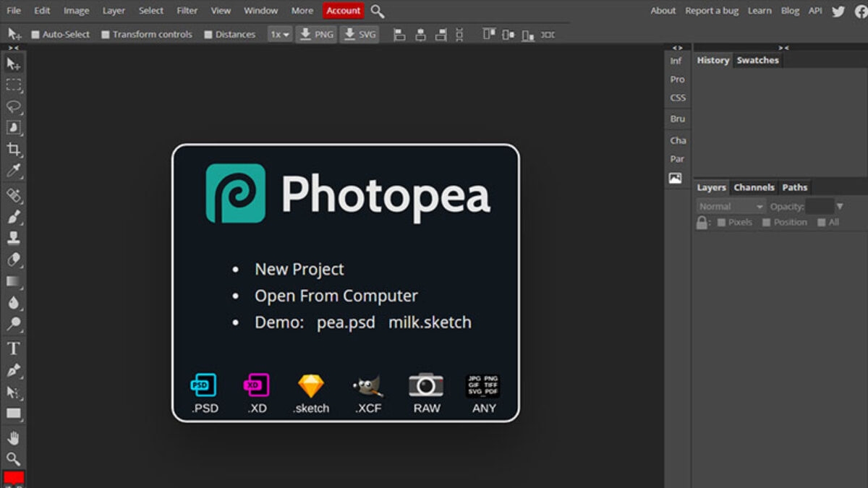The width and height of the screenshot is (868, 488).
Task: Export as SVG with the download button
Action: pyautogui.click(x=359, y=34)
